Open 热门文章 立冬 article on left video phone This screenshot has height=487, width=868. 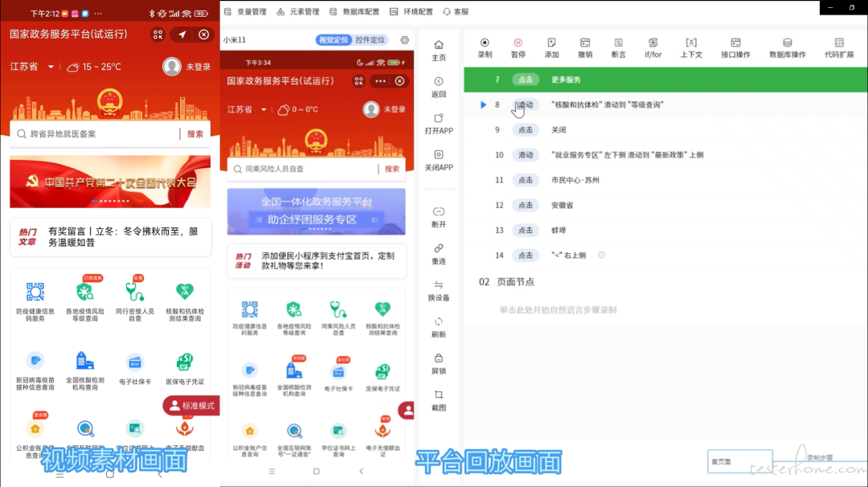pyautogui.click(x=110, y=237)
